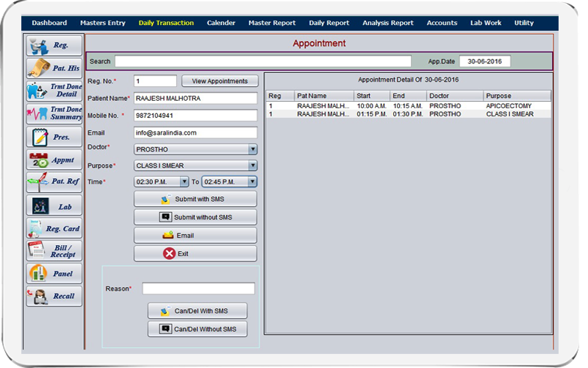Open the Calender menu
The image size is (588, 368).
coord(221,23)
